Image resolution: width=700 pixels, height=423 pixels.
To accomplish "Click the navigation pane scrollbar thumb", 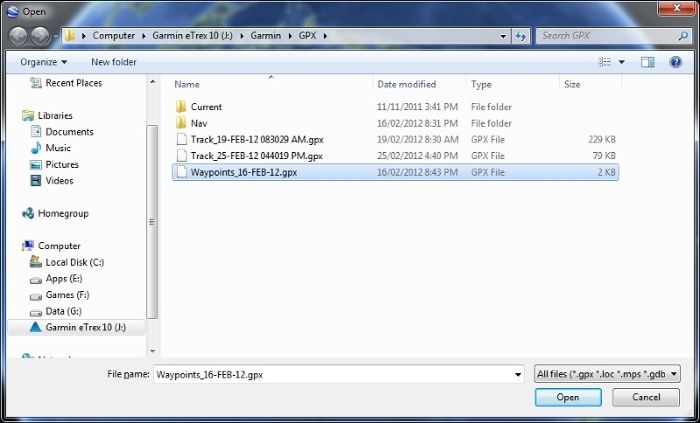I will click(152, 222).
